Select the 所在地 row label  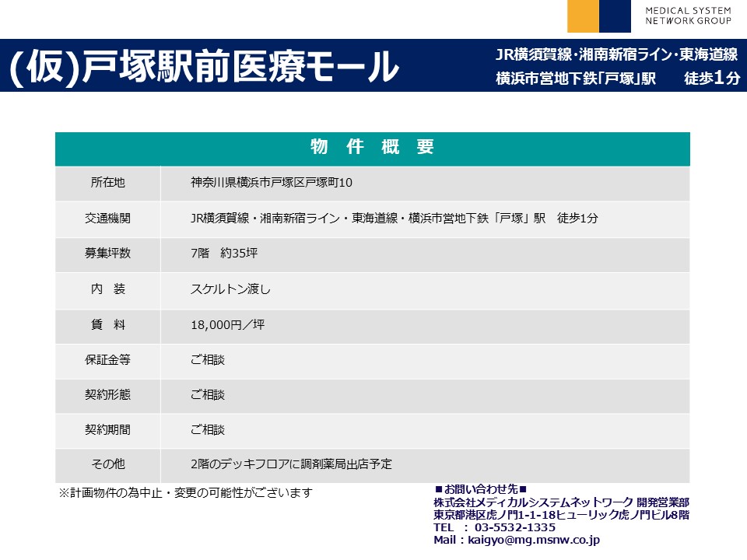pyautogui.click(x=107, y=182)
